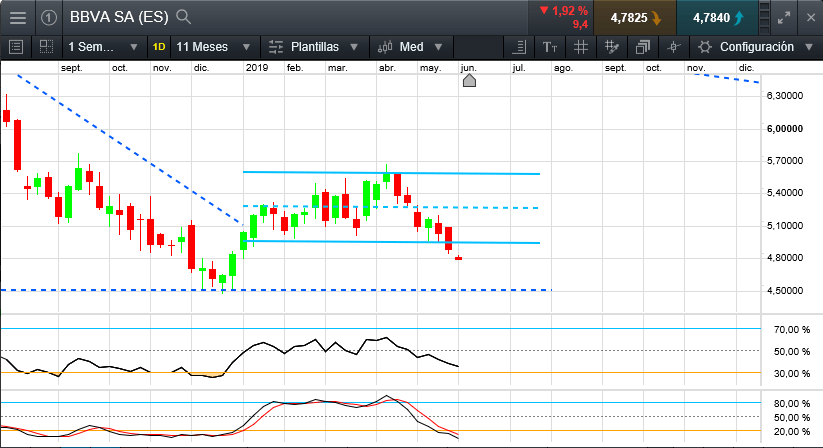Click the scale alignment icon in toolbar

(519, 47)
